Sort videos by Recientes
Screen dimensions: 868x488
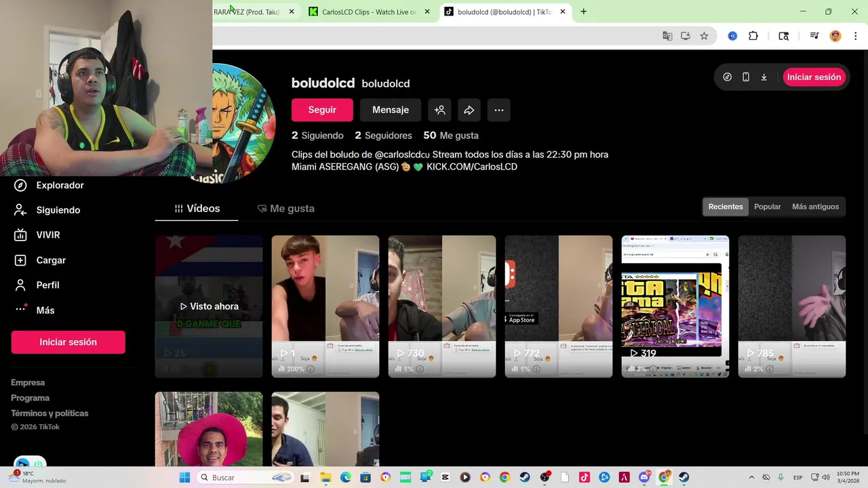[725, 207]
